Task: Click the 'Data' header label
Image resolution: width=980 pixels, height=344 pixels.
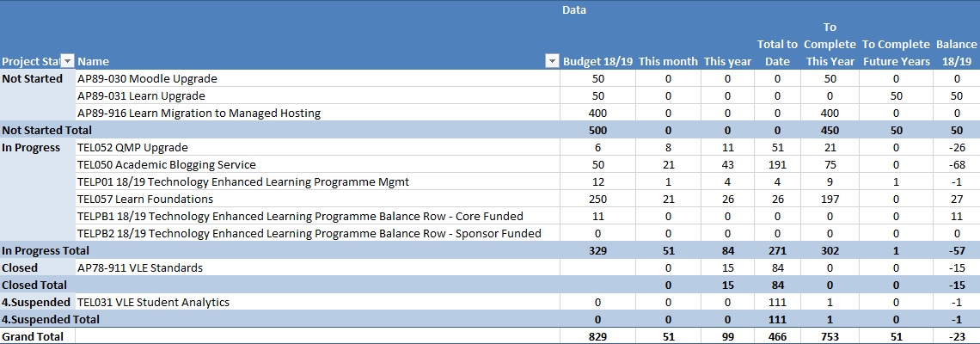Action: coord(574,9)
